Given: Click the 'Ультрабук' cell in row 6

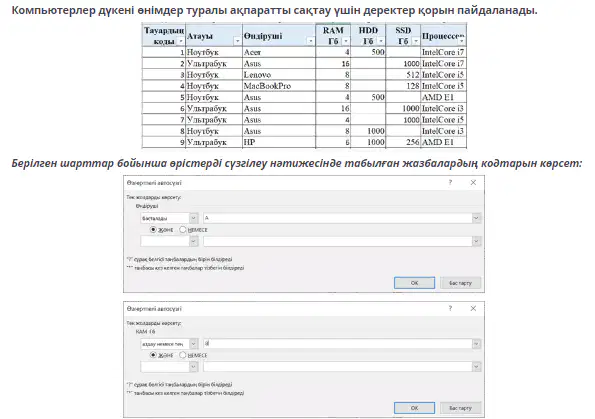Looking at the screenshot, I should (214, 109).
